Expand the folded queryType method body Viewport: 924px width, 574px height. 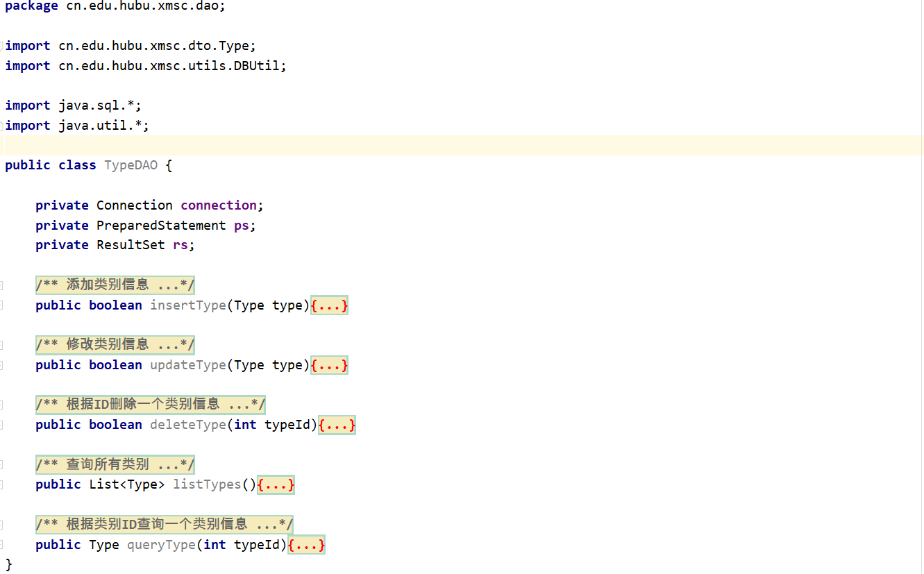[306, 545]
